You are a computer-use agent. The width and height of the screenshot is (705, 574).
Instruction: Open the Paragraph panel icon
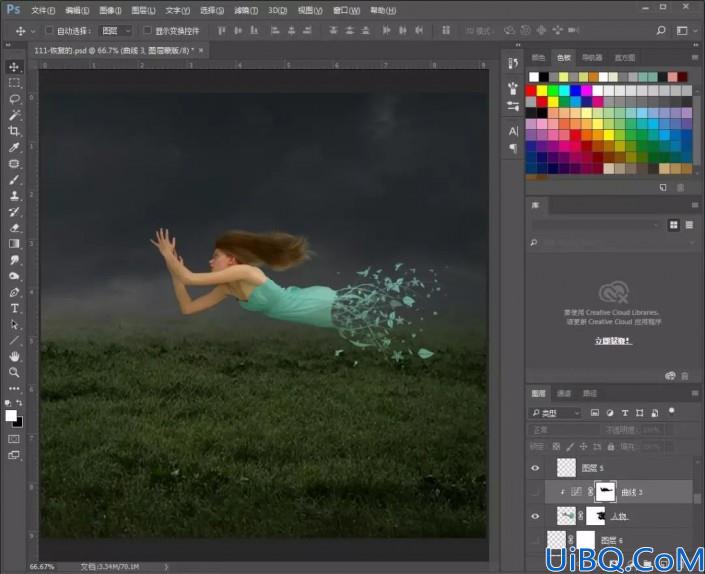(x=513, y=148)
